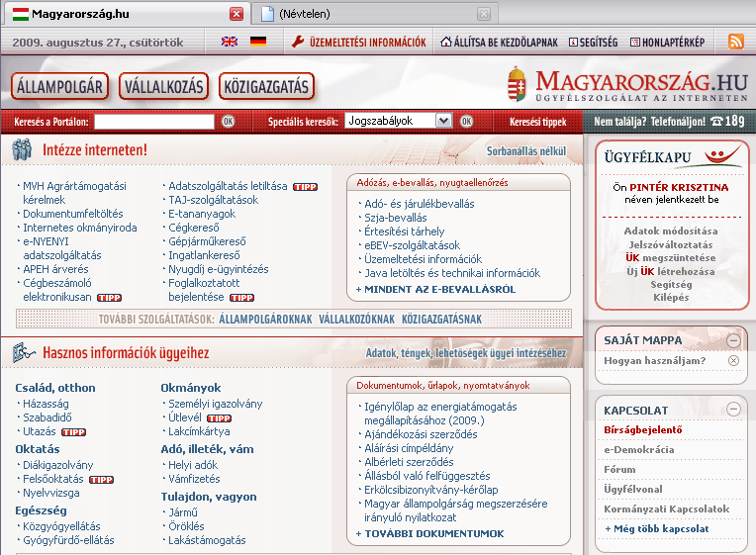Collapse the Saját mappa panel
Screen dimensions: 756x555
[x=733, y=341]
